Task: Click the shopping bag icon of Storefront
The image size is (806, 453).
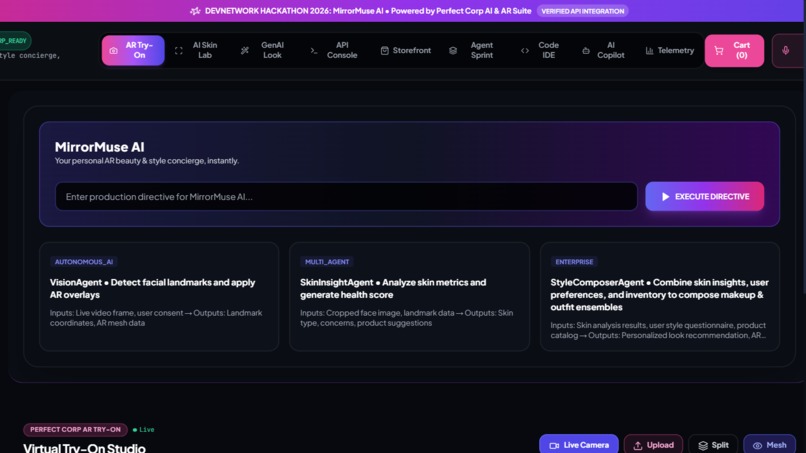Action: 384,50
